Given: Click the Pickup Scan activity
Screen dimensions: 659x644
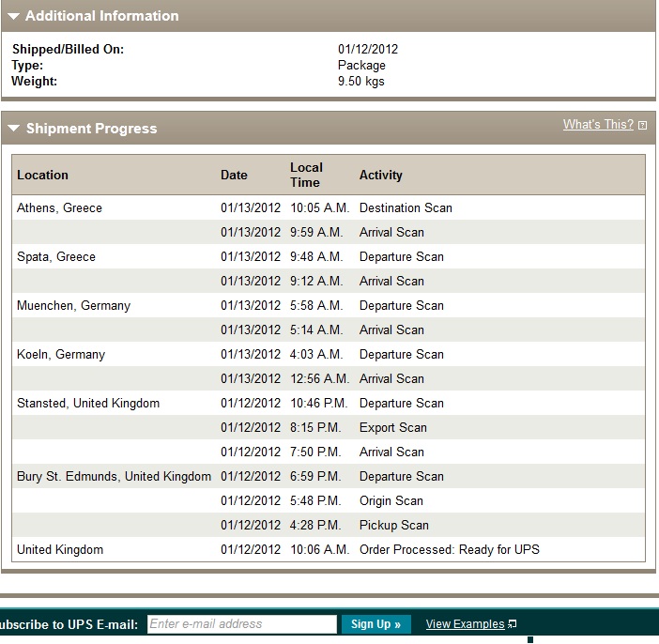Looking at the screenshot, I should (x=393, y=525).
